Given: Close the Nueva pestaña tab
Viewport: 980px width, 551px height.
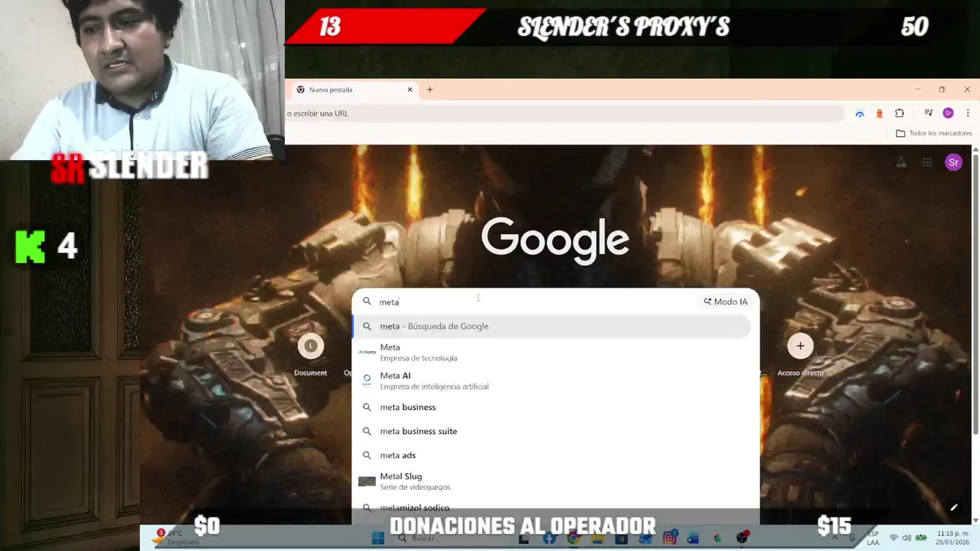Looking at the screenshot, I should (x=410, y=90).
